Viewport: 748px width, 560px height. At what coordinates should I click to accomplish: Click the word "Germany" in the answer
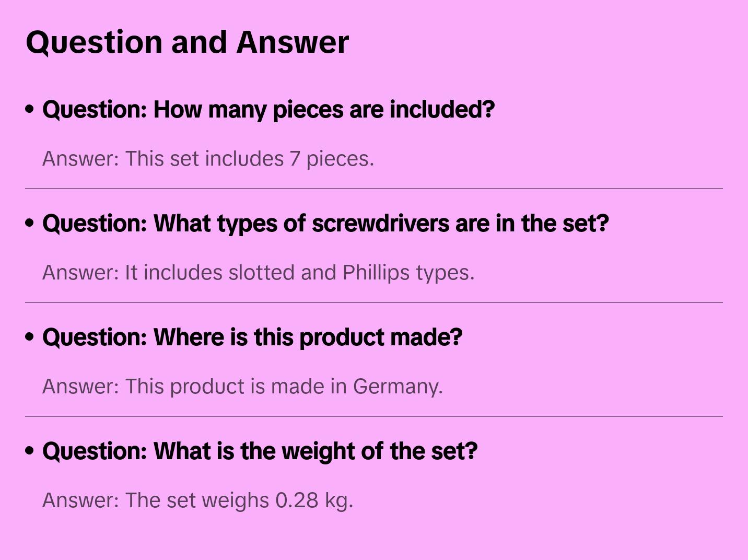point(397,387)
